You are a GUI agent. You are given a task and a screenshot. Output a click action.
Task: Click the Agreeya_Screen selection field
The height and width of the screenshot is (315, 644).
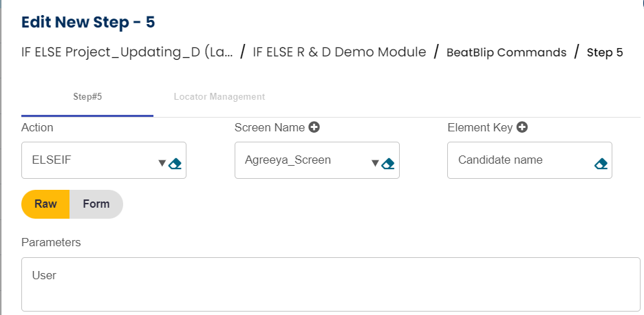point(303,160)
